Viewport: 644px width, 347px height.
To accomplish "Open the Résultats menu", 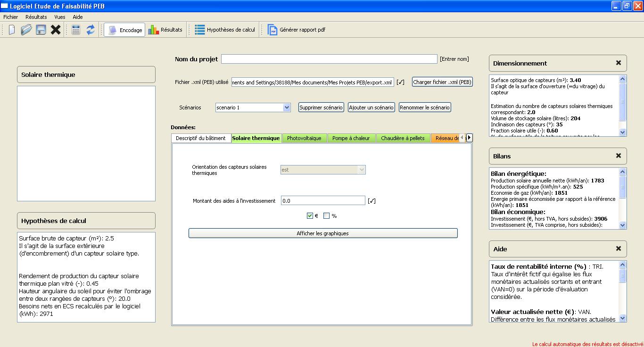I will (36, 17).
